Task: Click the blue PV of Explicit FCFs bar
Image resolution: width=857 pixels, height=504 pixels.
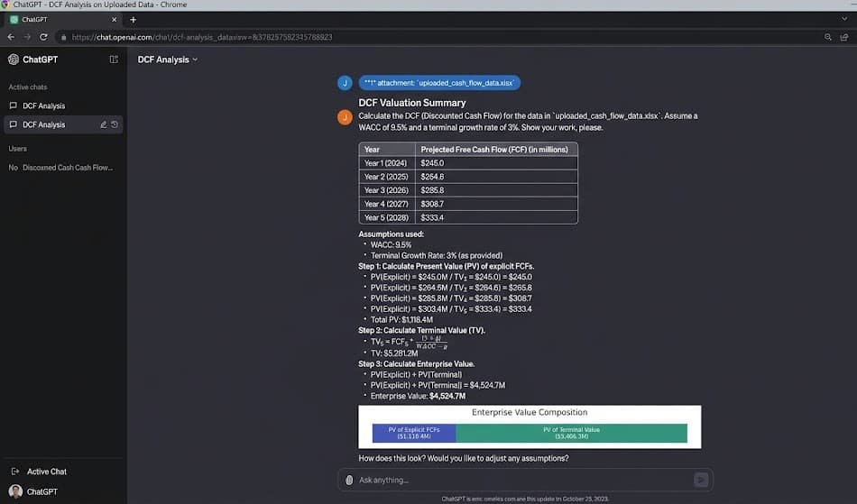Action: tap(414, 433)
